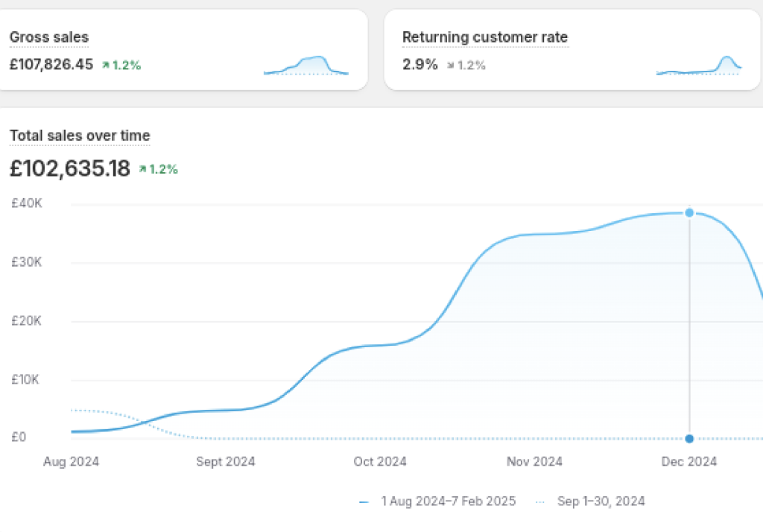Click the dotted line icon in legend
Viewport: 763px width, 532px height.
pos(540,501)
